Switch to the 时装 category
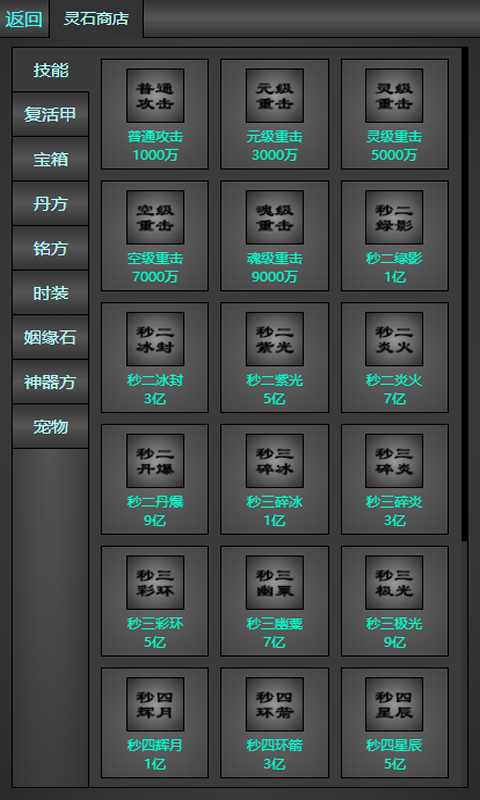 click(x=50, y=293)
